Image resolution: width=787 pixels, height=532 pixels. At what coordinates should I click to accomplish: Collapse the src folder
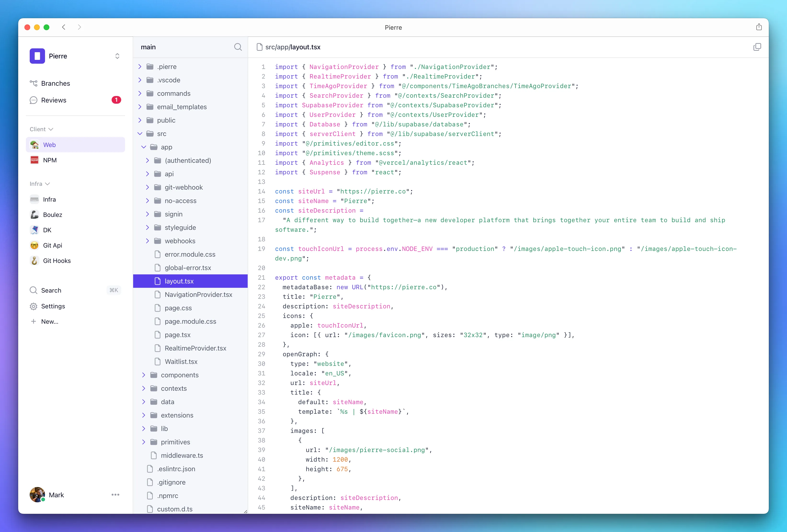(140, 133)
